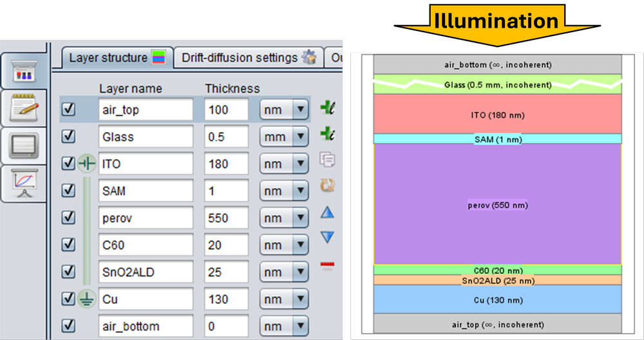644x340 pixels.
Task: Open the ITO thickness unit dropdown
Action: tap(284, 164)
